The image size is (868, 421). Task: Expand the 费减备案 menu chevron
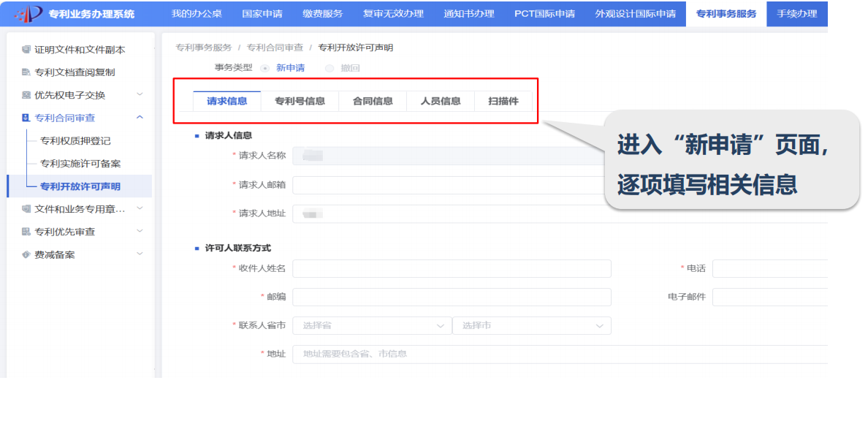[x=140, y=254]
